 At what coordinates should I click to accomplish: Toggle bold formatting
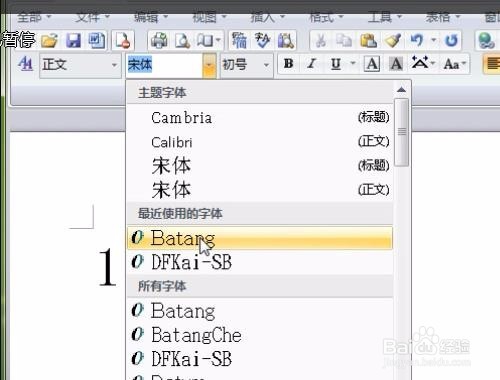[x=289, y=63]
